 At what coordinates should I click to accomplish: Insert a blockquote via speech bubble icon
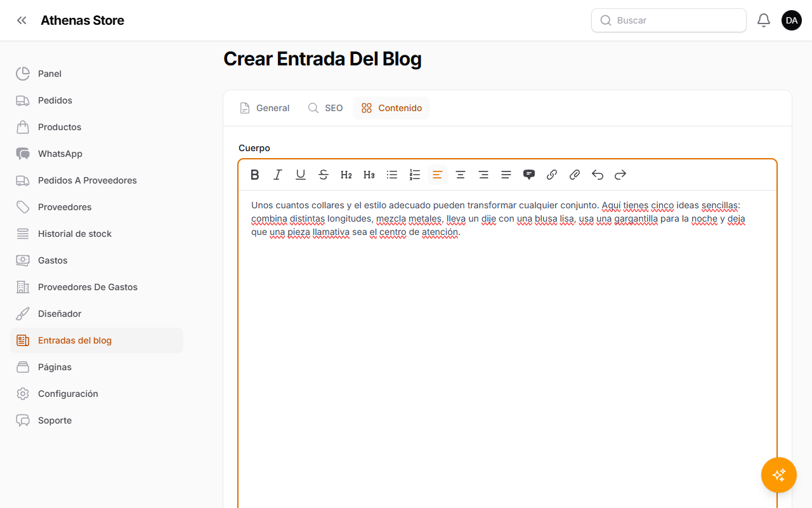tap(529, 175)
